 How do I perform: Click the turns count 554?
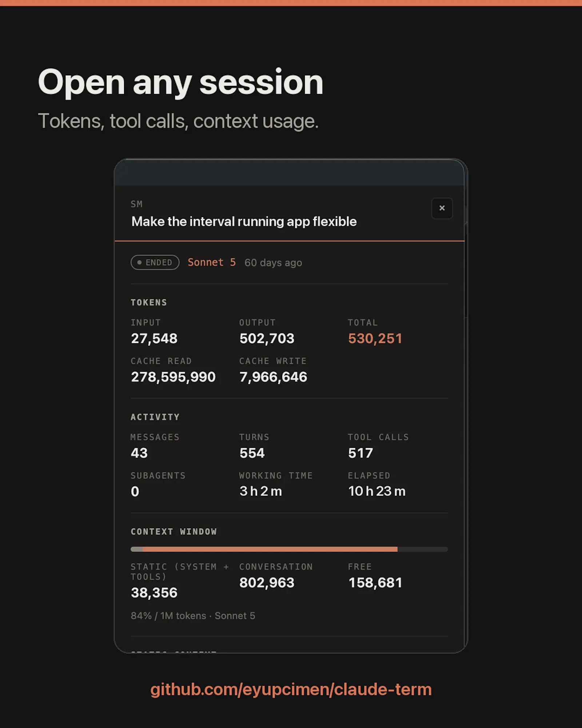pos(252,453)
